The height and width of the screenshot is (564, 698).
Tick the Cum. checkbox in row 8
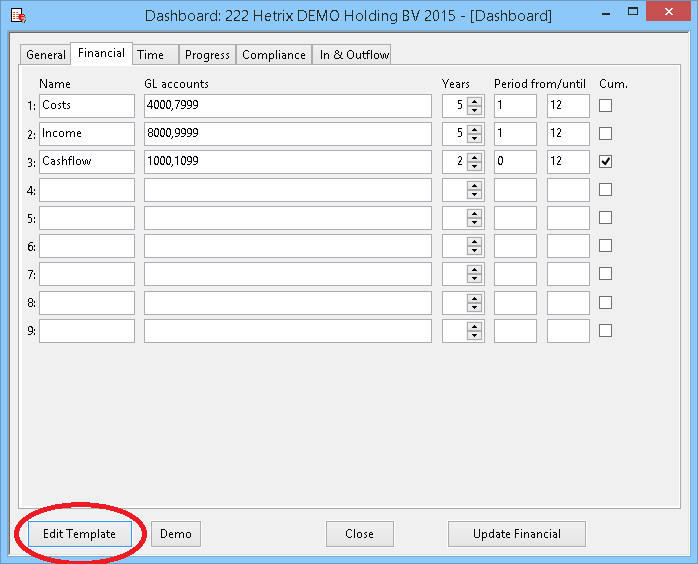pyautogui.click(x=605, y=303)
